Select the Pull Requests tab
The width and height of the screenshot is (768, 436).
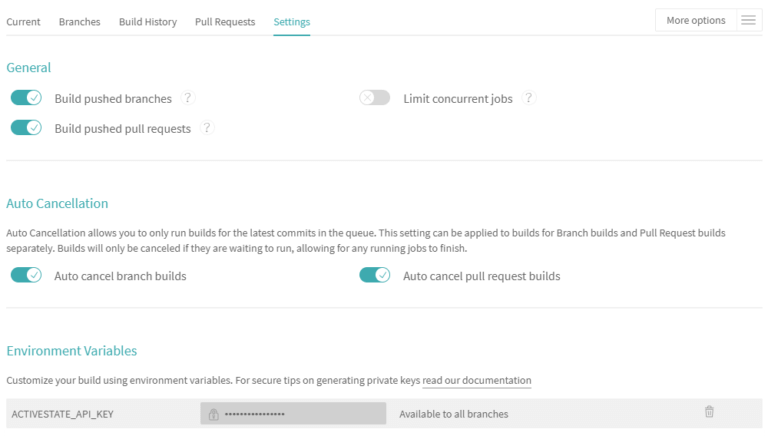[225, 21]
